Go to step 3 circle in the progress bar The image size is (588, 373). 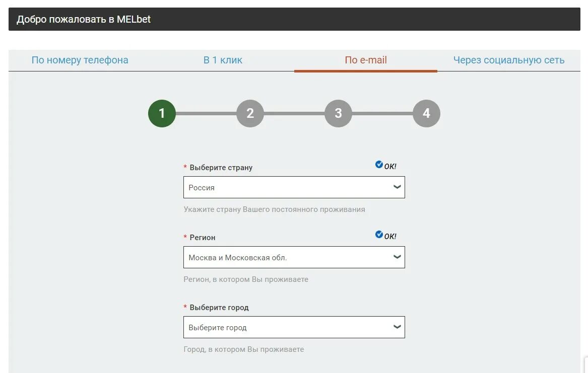click(338, 113)
